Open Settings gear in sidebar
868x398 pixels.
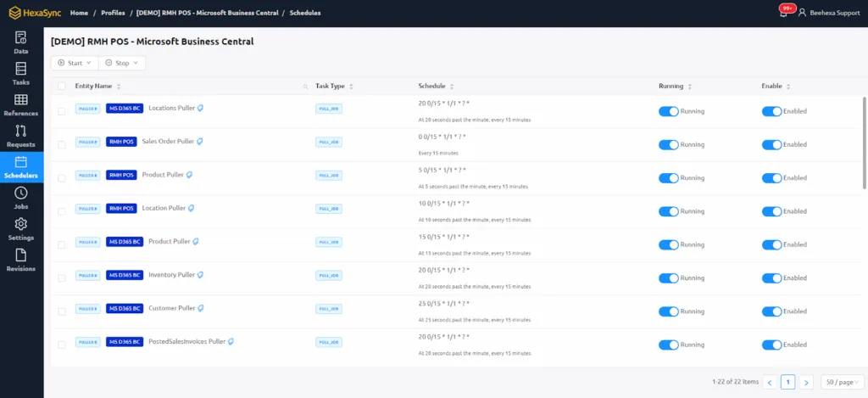pos(21,224)
